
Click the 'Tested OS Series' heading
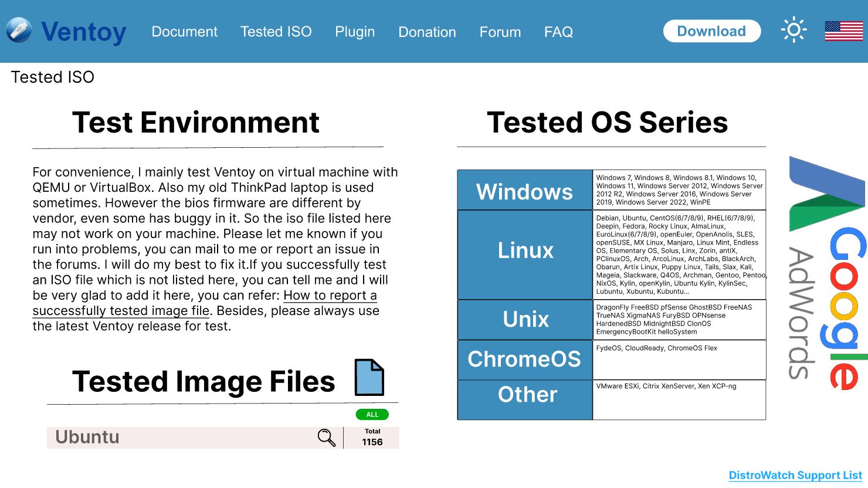pos(607,123)
